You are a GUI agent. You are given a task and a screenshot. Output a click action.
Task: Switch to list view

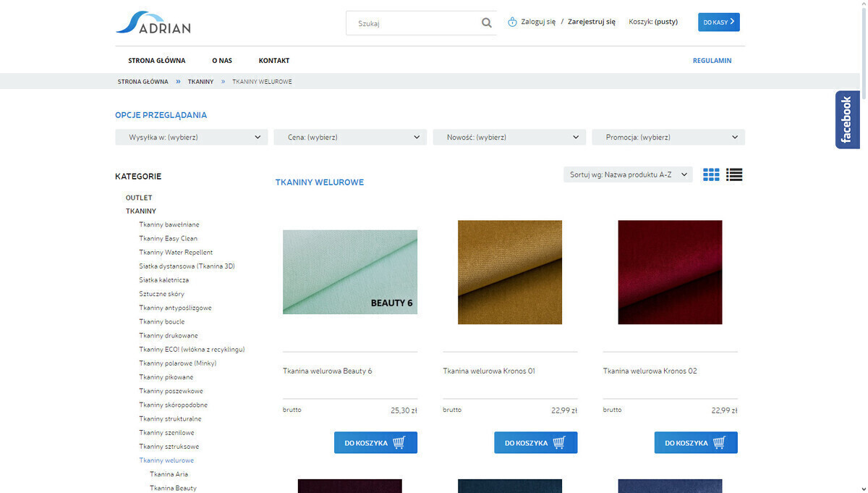point(734,174)
